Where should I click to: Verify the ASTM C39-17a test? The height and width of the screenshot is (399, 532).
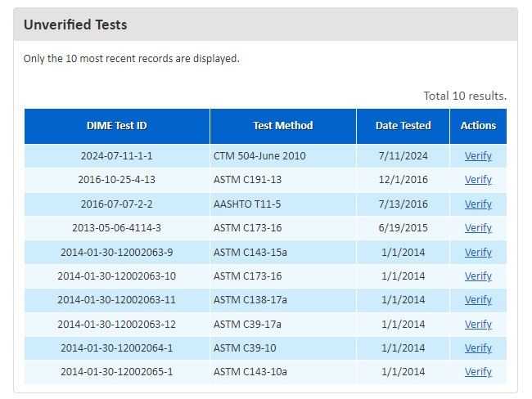(x=478, y=325)
